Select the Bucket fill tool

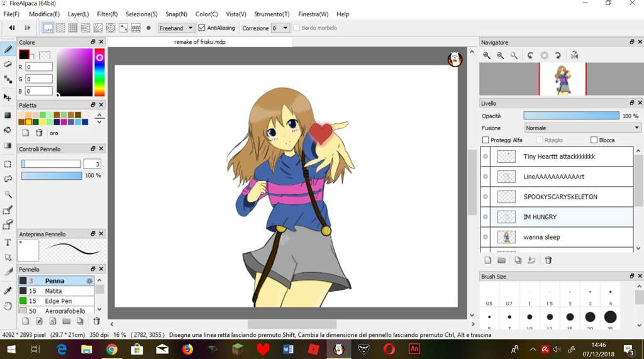coord(8,130)
